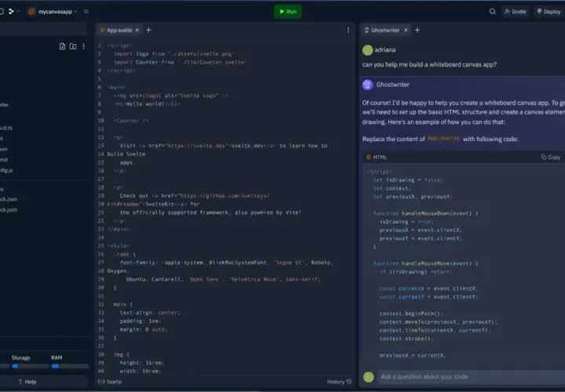Click adriana's green avatar in chat
This screenshot has height=392, width=565.
[x=367, y=50]
